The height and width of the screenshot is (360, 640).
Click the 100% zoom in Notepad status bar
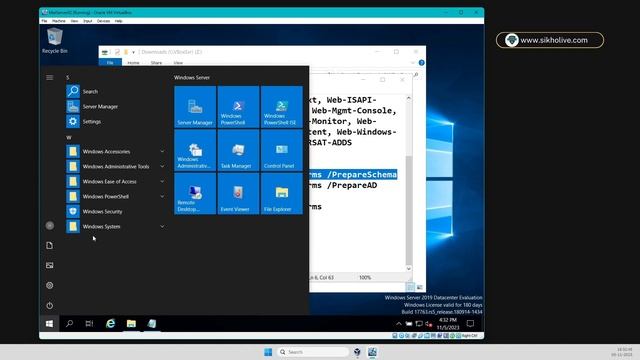coord(365,278)
